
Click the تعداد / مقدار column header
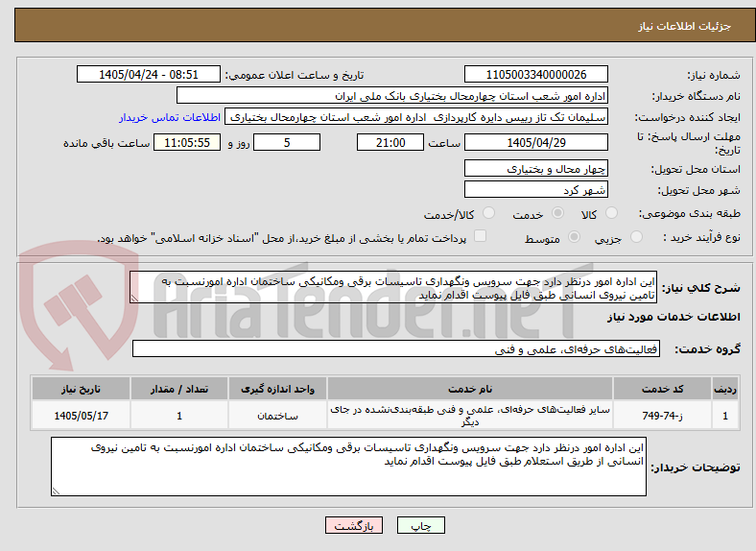click(x=179, y=389)
